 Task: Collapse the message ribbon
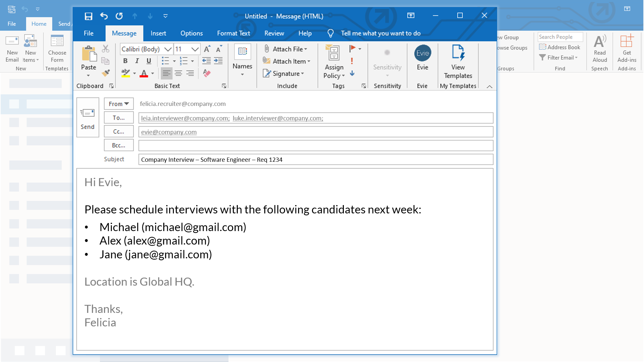pyautogui.click(x=489, y=87)
